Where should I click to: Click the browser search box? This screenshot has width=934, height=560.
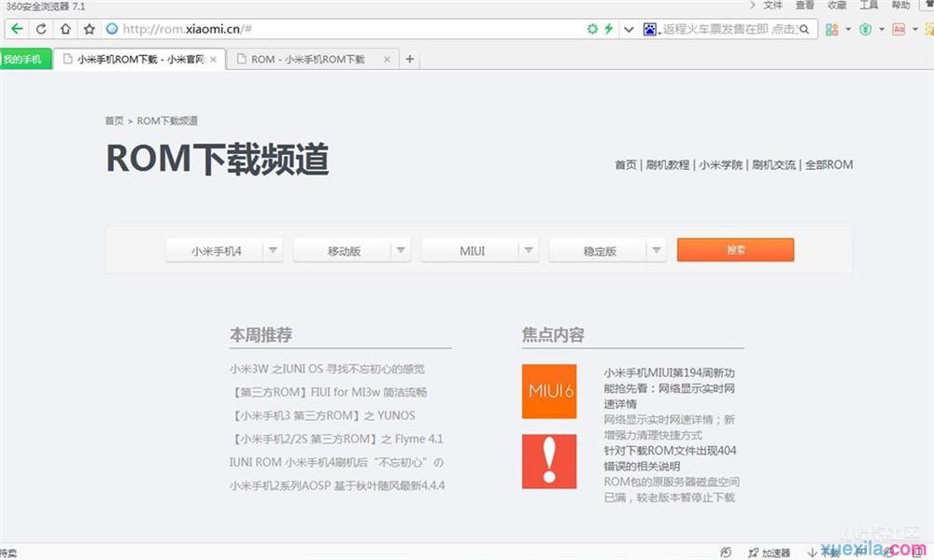[729, 29]
